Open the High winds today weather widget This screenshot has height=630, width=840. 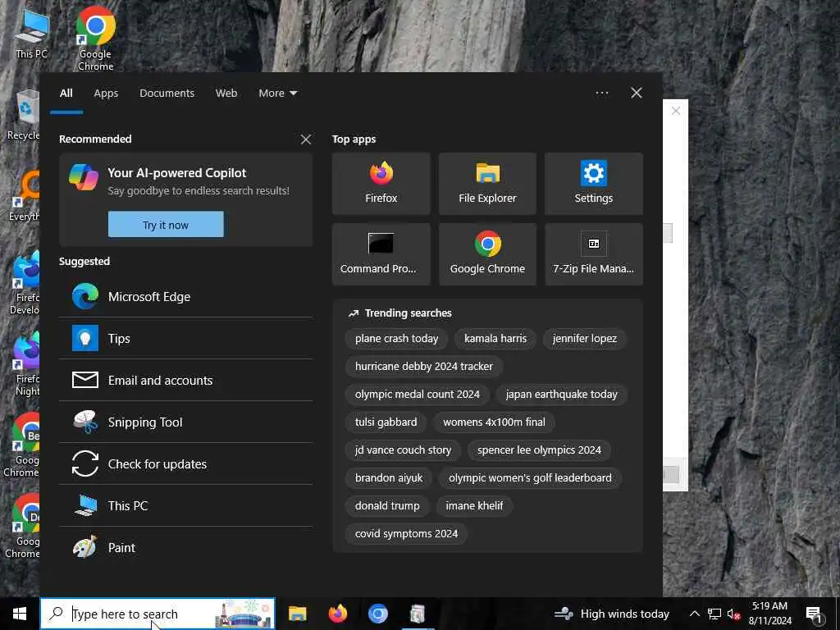pos(611,614)
